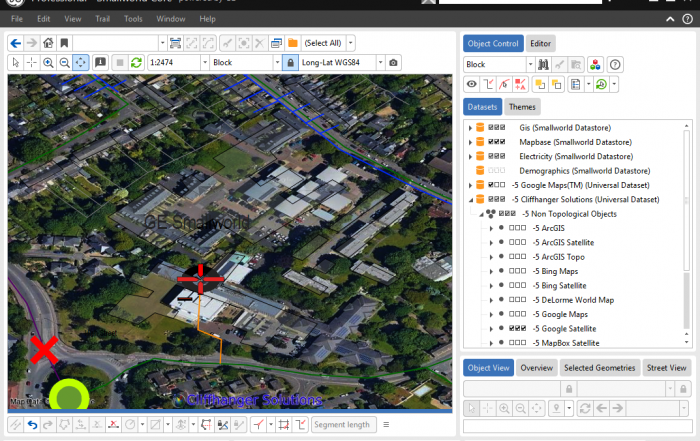Refresh the map with green arrows
The image size is (700, 441).
[136, 62]
